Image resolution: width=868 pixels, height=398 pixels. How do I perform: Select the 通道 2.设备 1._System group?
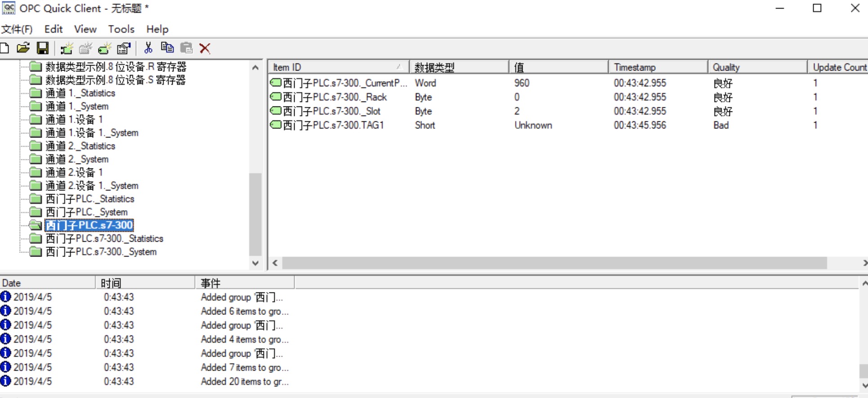pos(92,186)
